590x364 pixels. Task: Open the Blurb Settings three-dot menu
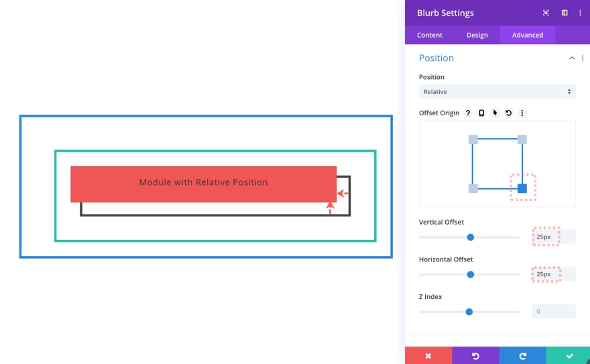coord(581,13)
